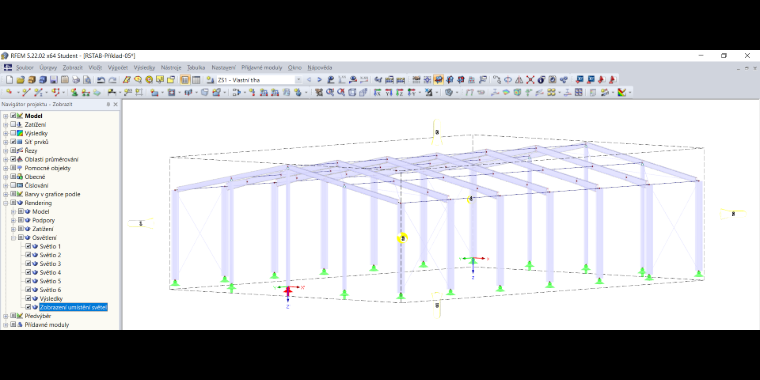Open the Zobrazit menu

pos(73,68)
